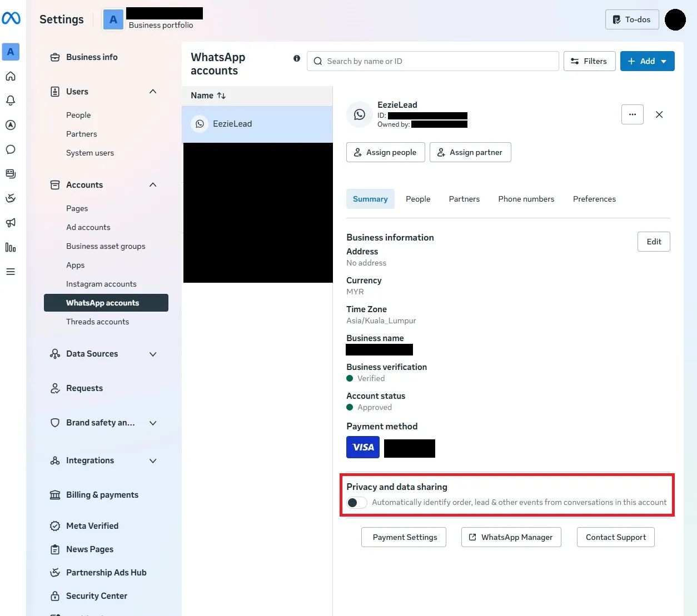Viewport: 697px width, 616px height.
Task: Click the VISA card payment icon
Action: [x=363, y=447]
